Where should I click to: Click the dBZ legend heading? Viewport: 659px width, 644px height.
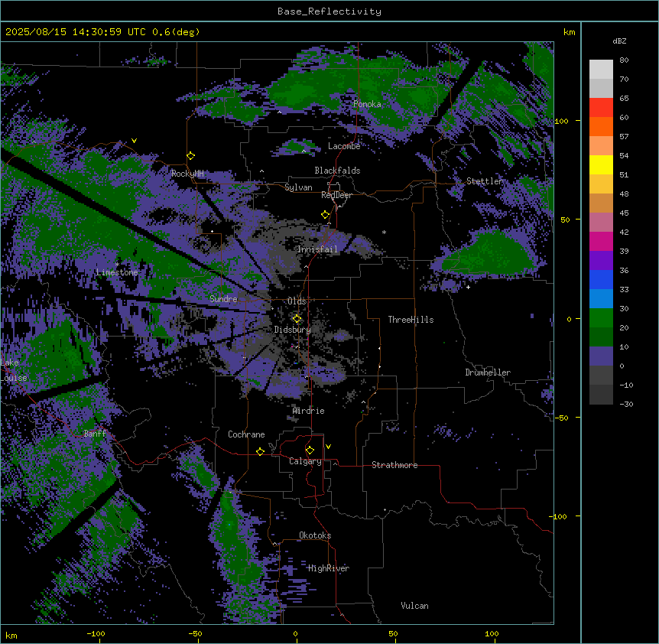coord(619,41)
